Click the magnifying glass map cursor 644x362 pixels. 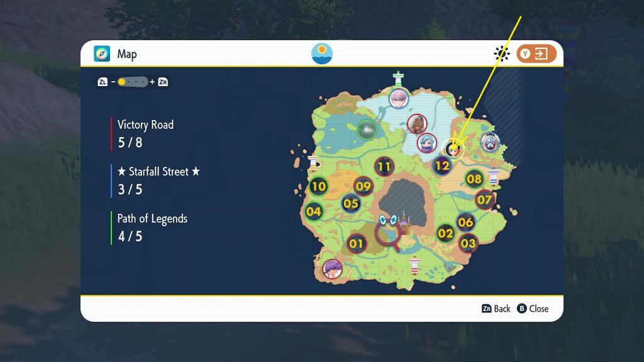point(388,234)
